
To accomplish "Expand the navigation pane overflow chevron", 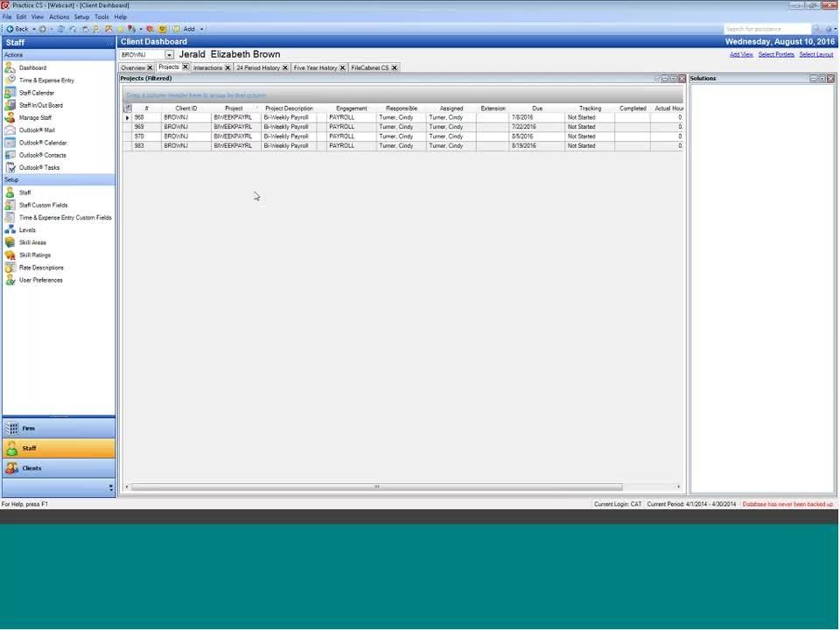I will (110, 487).
